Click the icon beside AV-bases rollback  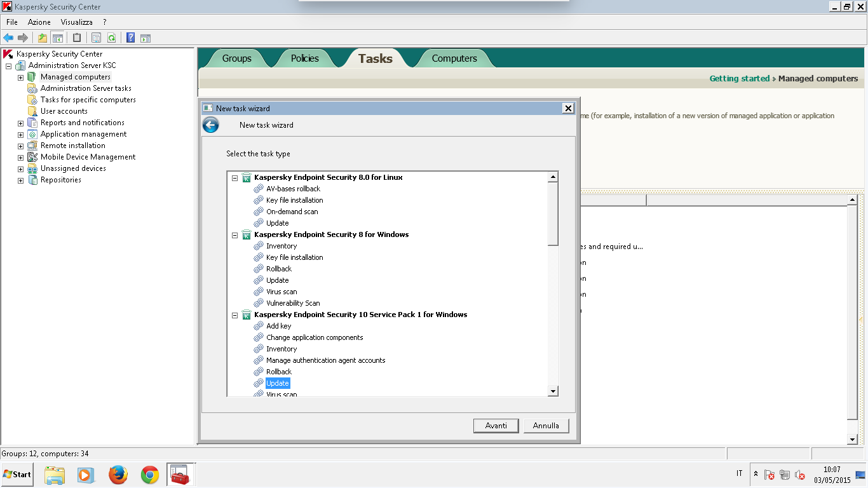coord(259,189)
